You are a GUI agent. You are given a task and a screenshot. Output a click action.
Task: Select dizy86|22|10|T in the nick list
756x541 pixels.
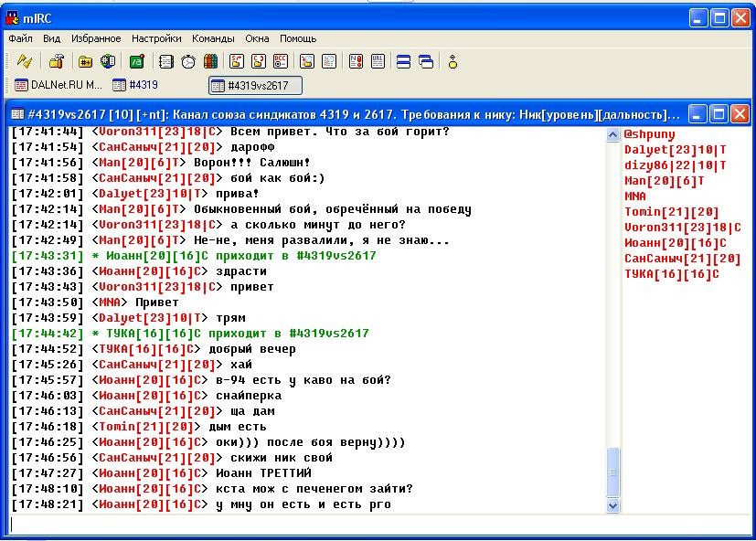pyautogui.click(x=675, y=164)
